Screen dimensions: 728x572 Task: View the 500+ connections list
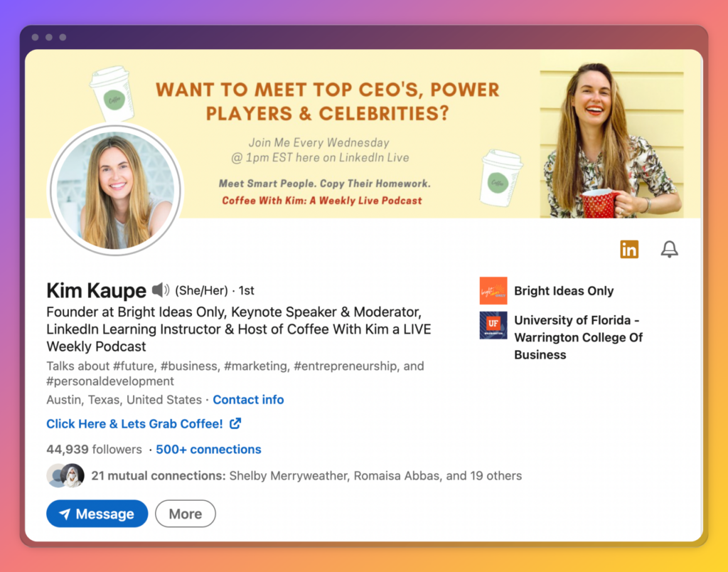coord(208,450)
